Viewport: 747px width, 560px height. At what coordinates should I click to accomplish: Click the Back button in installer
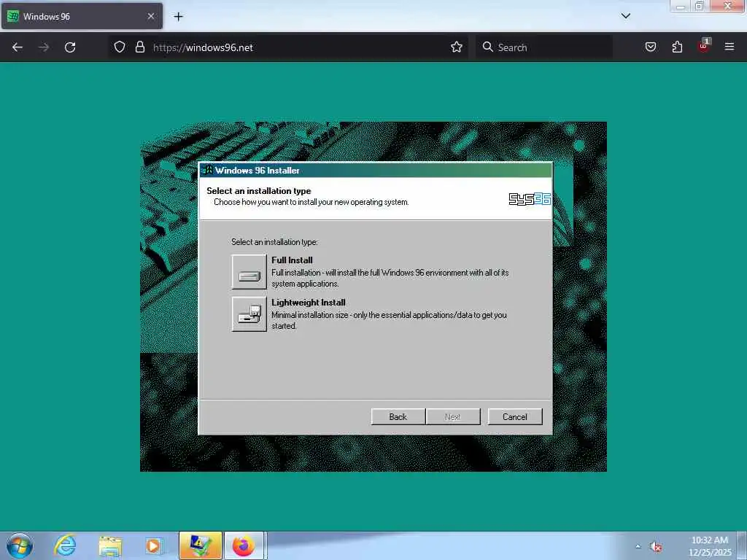(x=398, y=416)
